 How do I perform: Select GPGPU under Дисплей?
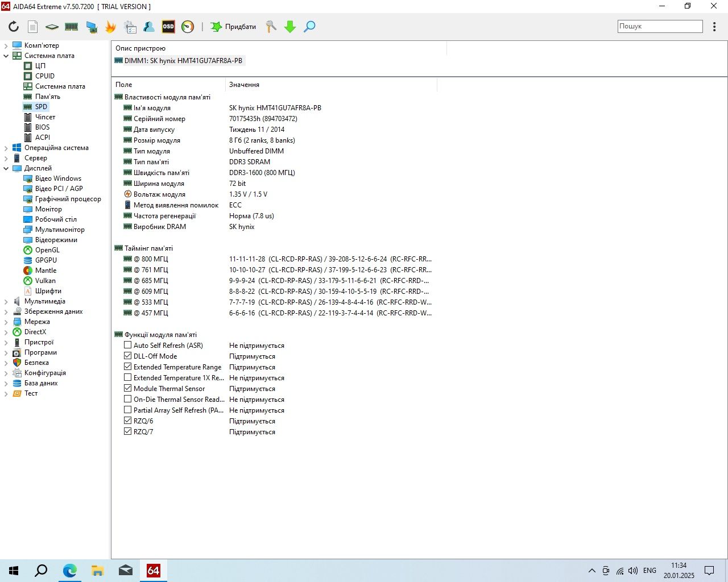(x=45, y=260)
